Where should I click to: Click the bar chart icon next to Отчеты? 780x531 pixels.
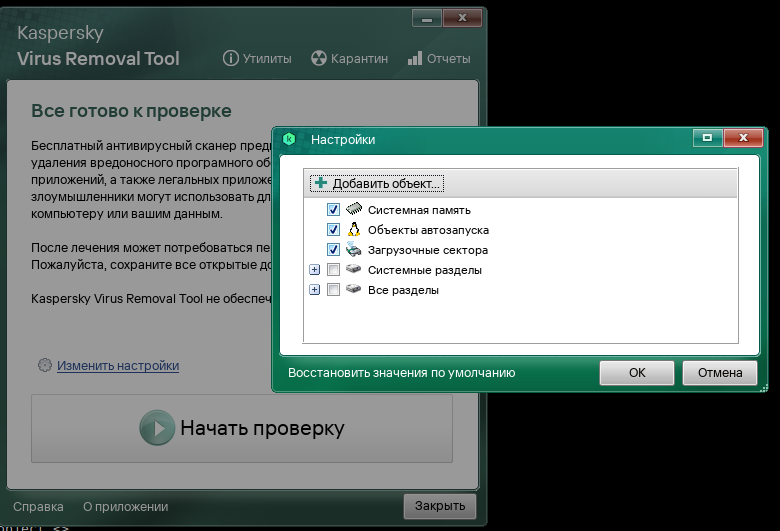[x=415, y=58]
